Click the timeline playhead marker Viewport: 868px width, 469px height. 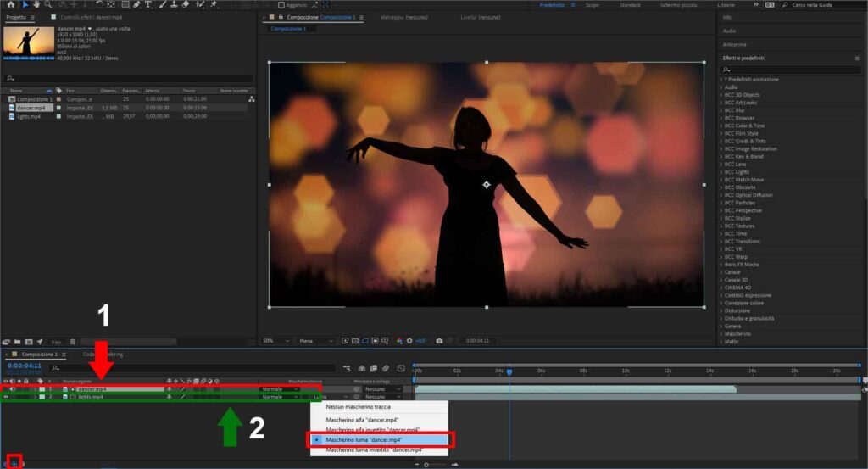point(509,371)
